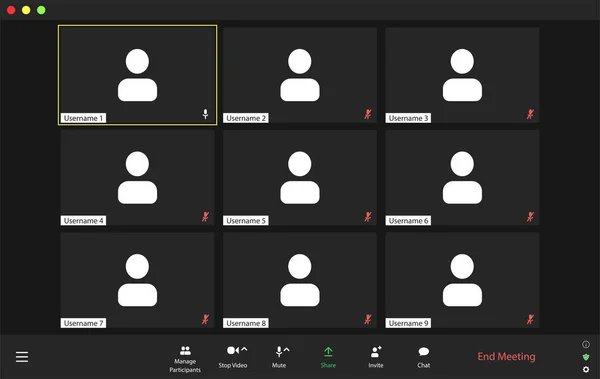The width and height of the screenshot is (600, 379).
Task: Click the Stop Video camera icon
Action: tap(233, 350)
